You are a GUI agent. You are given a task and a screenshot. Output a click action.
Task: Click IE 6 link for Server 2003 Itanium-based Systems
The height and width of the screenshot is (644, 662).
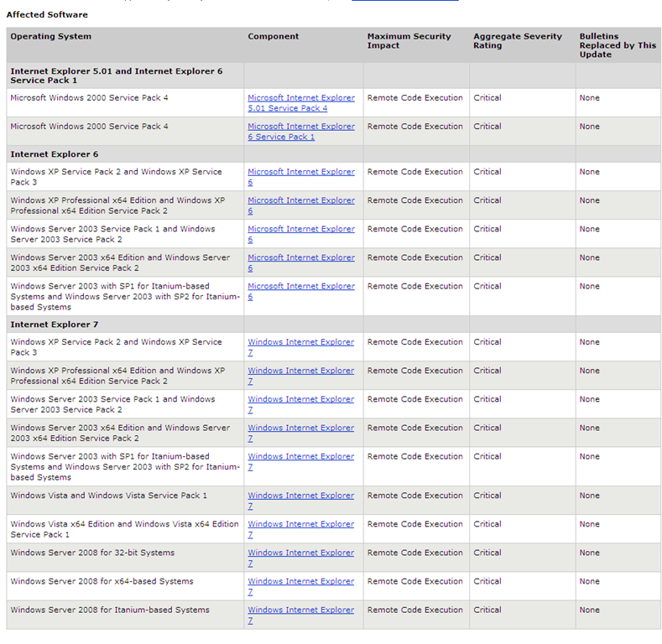[x=300, y=286]
